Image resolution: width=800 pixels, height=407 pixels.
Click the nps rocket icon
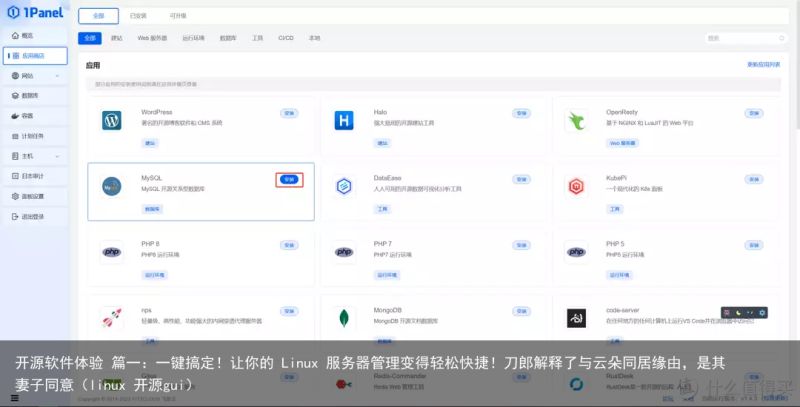[112, 318]
